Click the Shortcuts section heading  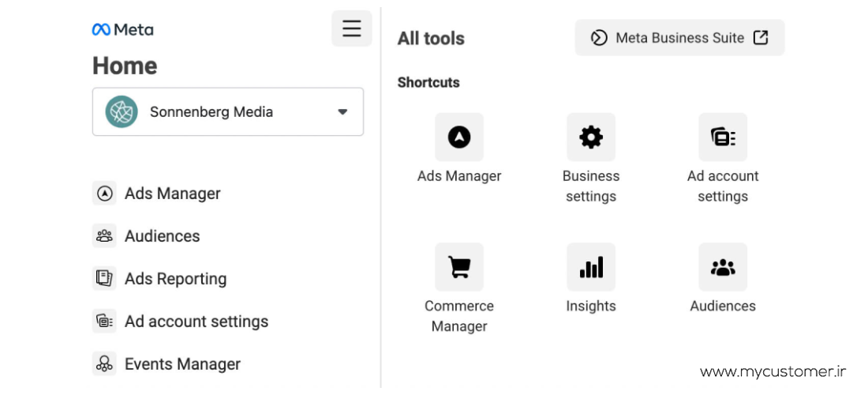click(428, 82)
